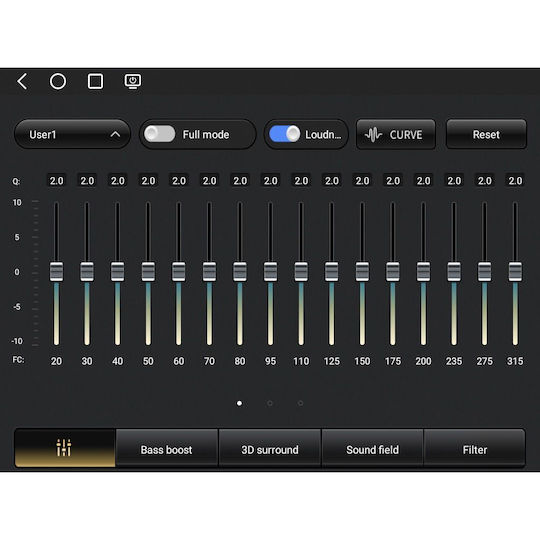Open Q value 2.0 for 20 Hz band
The width and height of the screenshot is (540, 540).
pos(56,181)
